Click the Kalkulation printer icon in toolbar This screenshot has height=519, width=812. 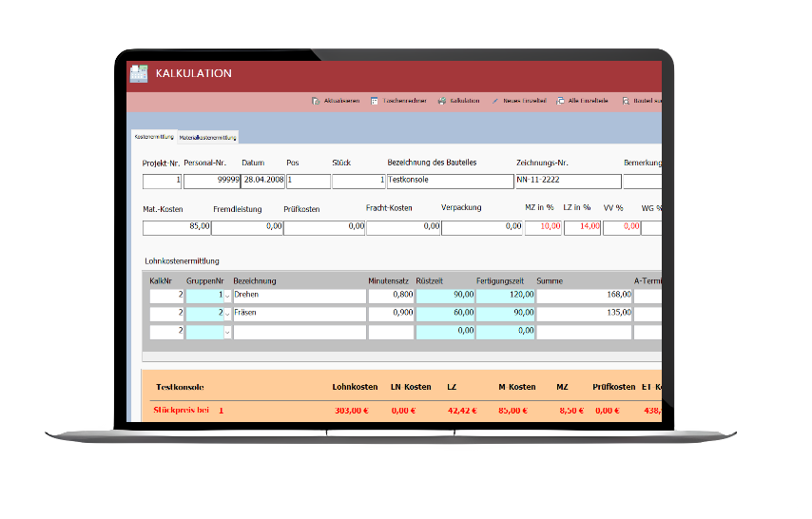click(442, 101)
